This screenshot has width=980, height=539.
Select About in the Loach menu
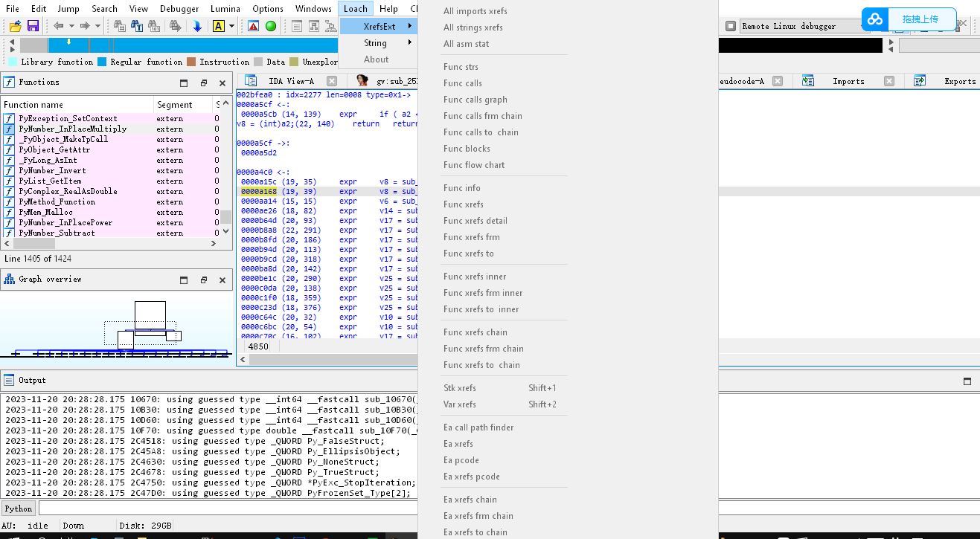coord(377,59)
